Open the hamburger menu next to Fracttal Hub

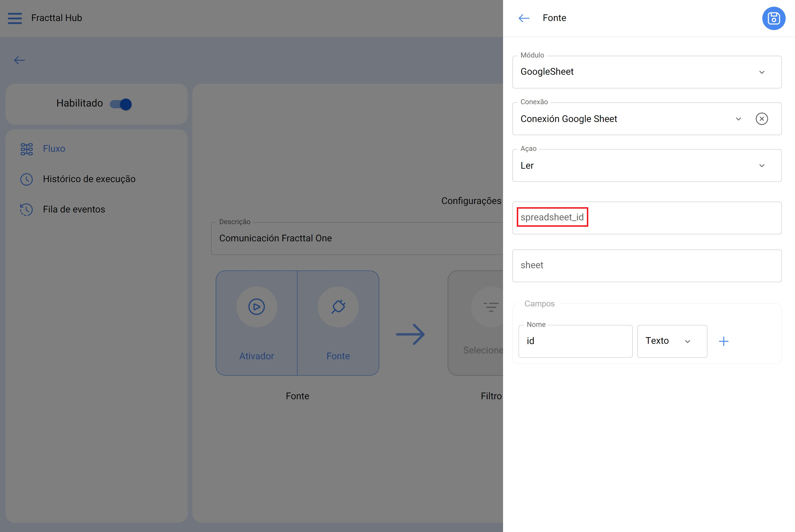15,18
